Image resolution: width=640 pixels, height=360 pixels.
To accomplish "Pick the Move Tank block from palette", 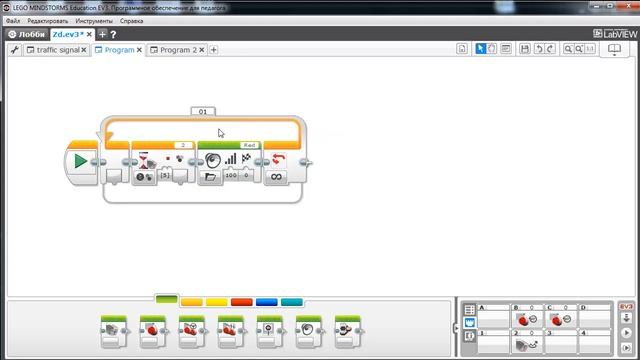I will coord(231,331).
